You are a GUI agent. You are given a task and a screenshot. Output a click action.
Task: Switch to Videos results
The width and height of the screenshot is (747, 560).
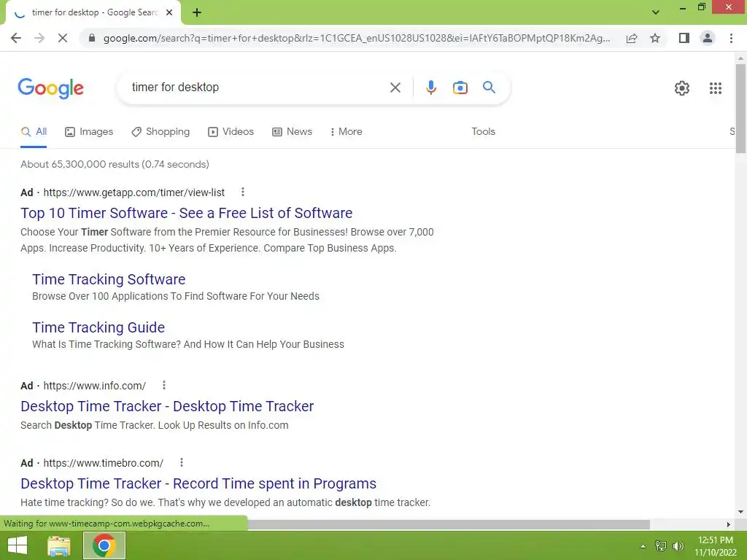(231, 131)
